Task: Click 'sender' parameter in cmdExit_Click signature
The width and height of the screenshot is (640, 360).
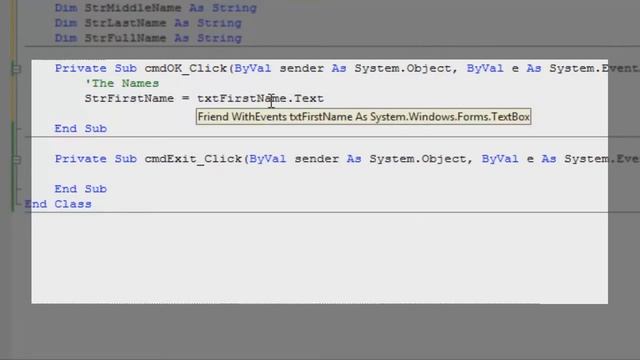Action: coord(317,159)
